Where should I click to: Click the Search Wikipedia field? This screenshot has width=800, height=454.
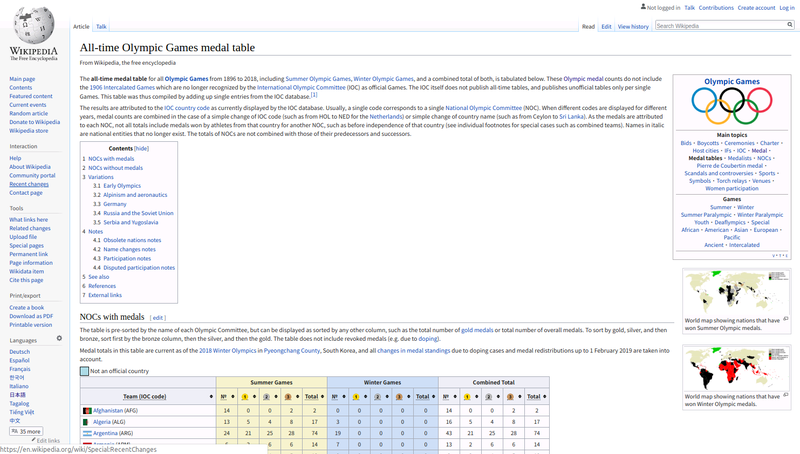tap(721, 26)
